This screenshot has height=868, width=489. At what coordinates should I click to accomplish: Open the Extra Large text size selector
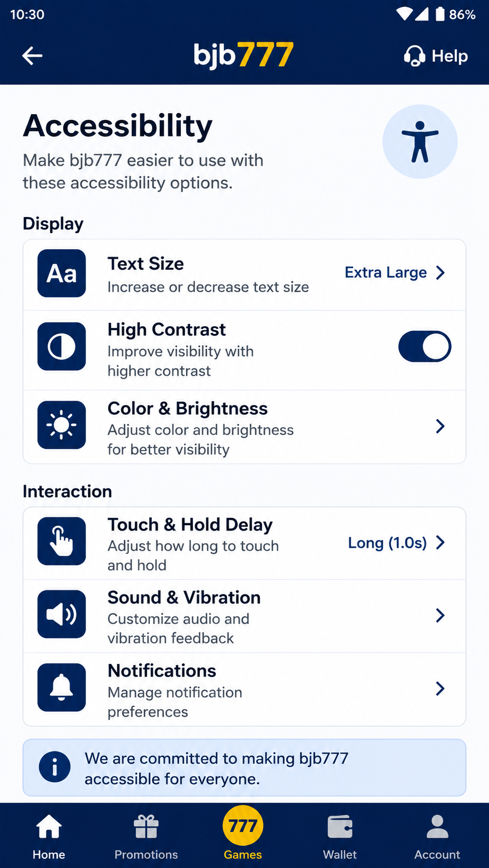395,273
